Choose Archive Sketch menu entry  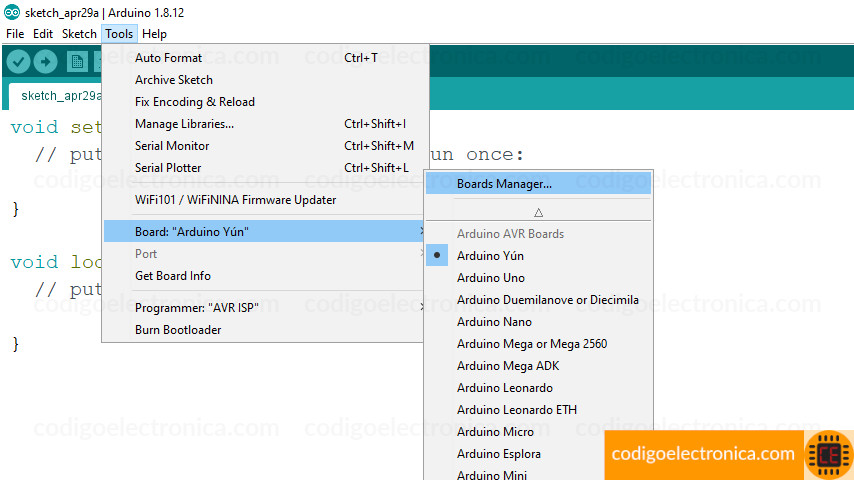pyautogui.click(x=263, y=80)
